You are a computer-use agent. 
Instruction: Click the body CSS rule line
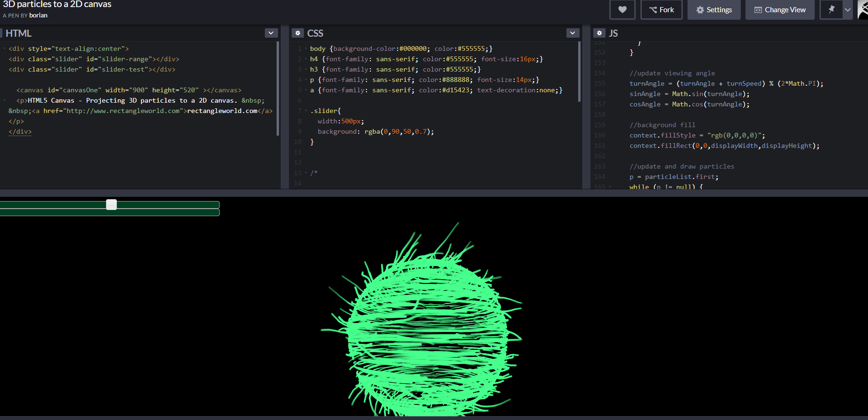[401, 48]
